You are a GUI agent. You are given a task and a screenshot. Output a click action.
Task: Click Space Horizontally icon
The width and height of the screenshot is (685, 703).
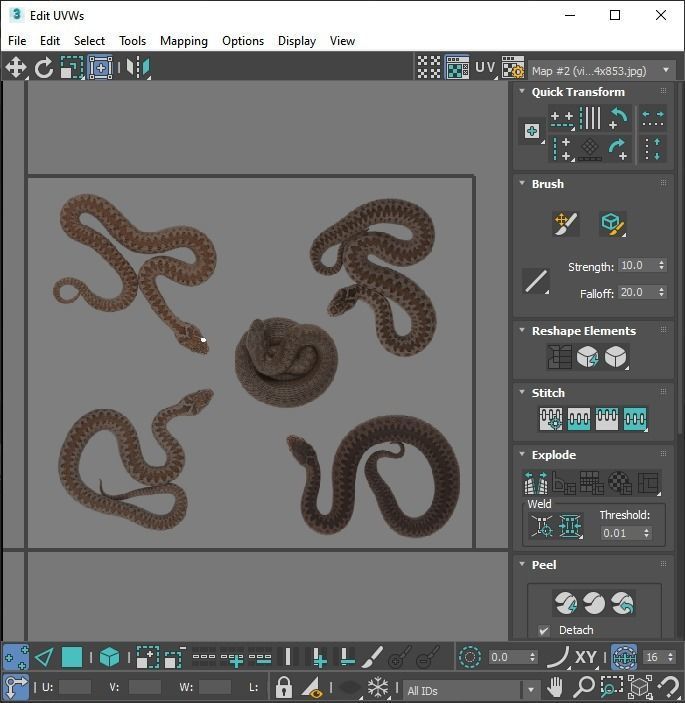pyautogui.click(x=653, y=118)
